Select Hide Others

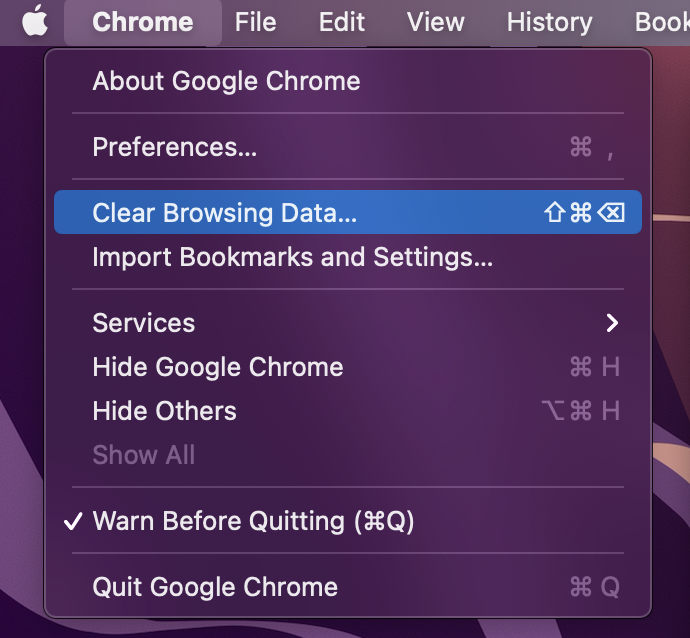coord(165,411)
